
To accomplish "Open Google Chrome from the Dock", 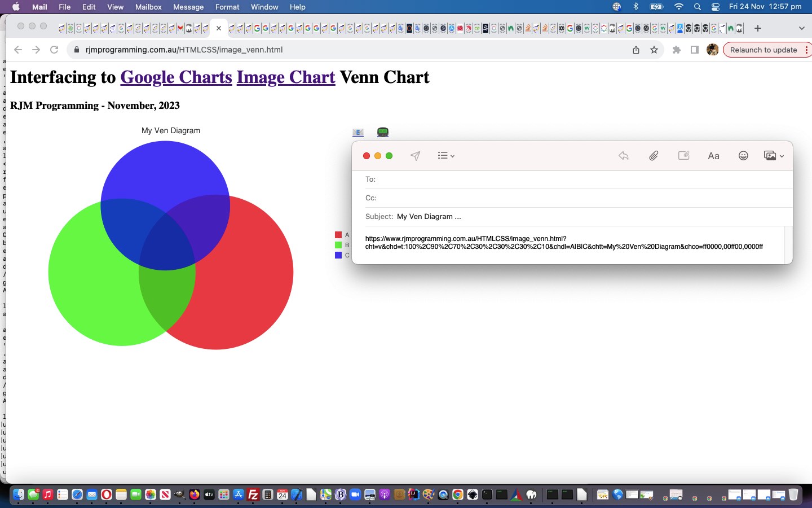I will pyautogui.click(x=458, y=495).
